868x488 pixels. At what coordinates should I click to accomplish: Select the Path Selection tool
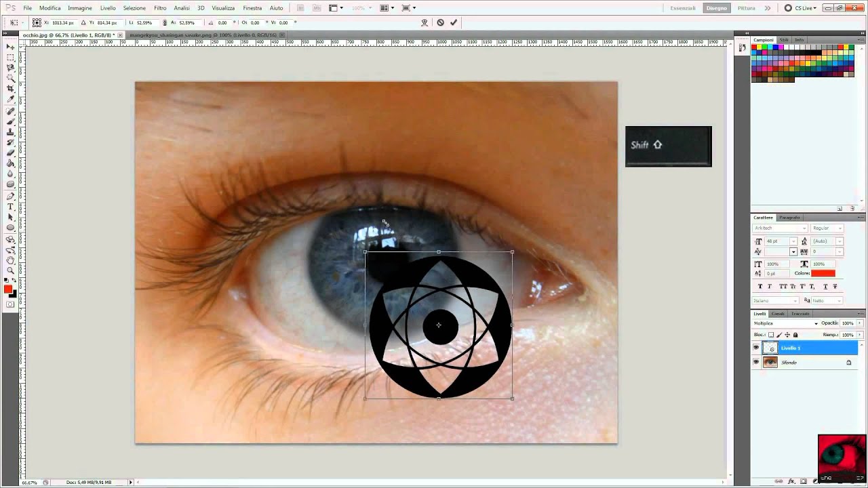pos(10,217)
